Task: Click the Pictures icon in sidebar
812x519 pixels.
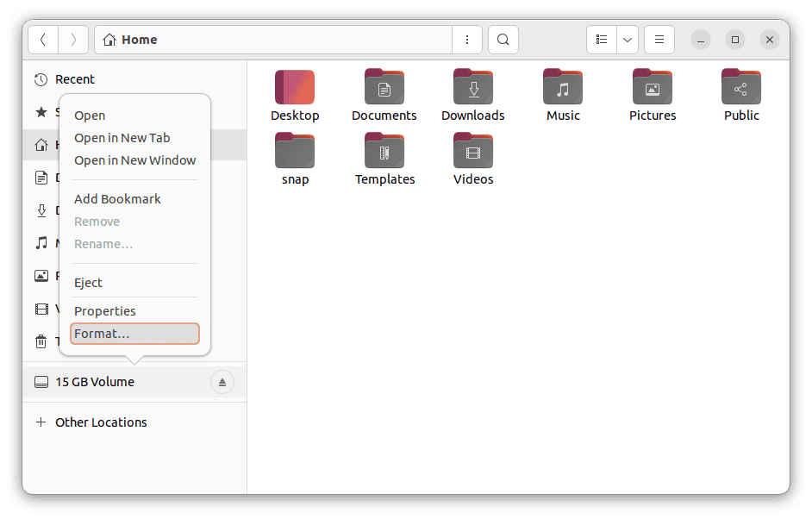Action: (x=41, y=276)
